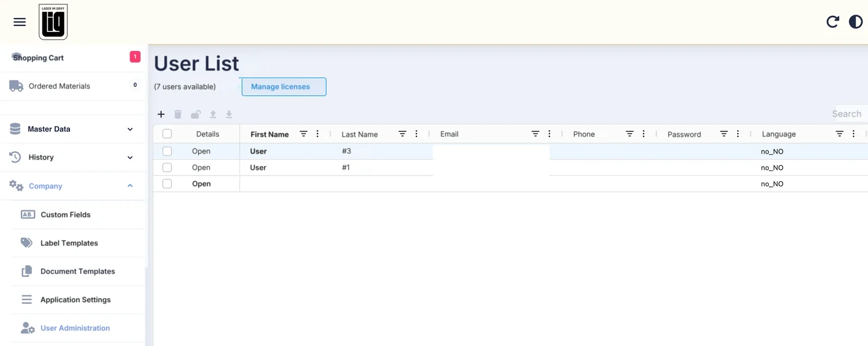Viewport: 868px width, 346px height.
Task: Filter the Email column
Action: pyautogui.click(x=535, y=134)
